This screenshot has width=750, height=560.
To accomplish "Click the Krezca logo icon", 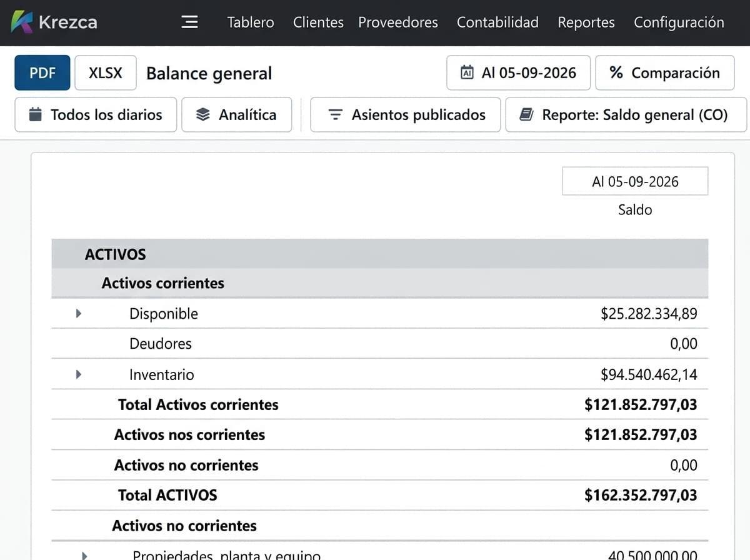I will (22, 22).
